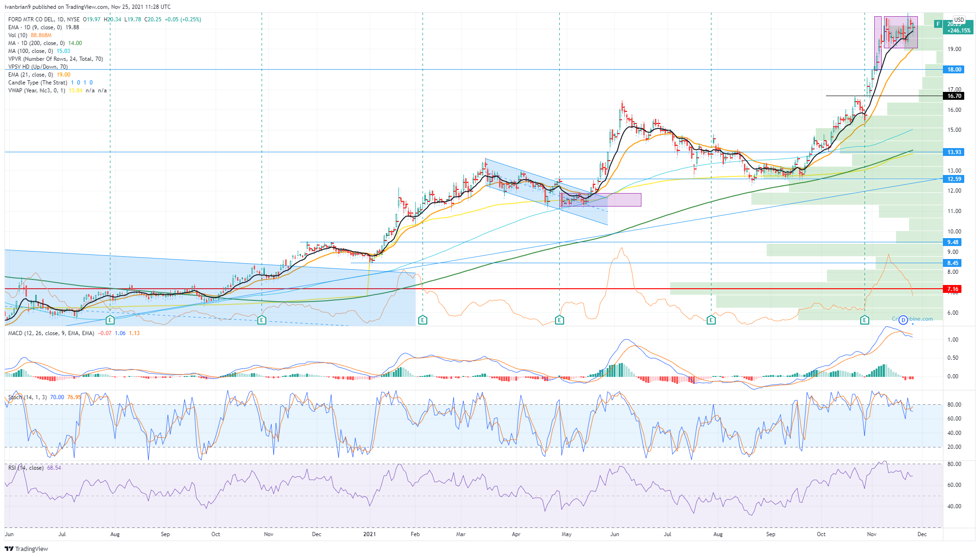The image size is (980, 557).
Task: Click the earnings E marker near late July 2021
Action: click(x=711, y=320)
